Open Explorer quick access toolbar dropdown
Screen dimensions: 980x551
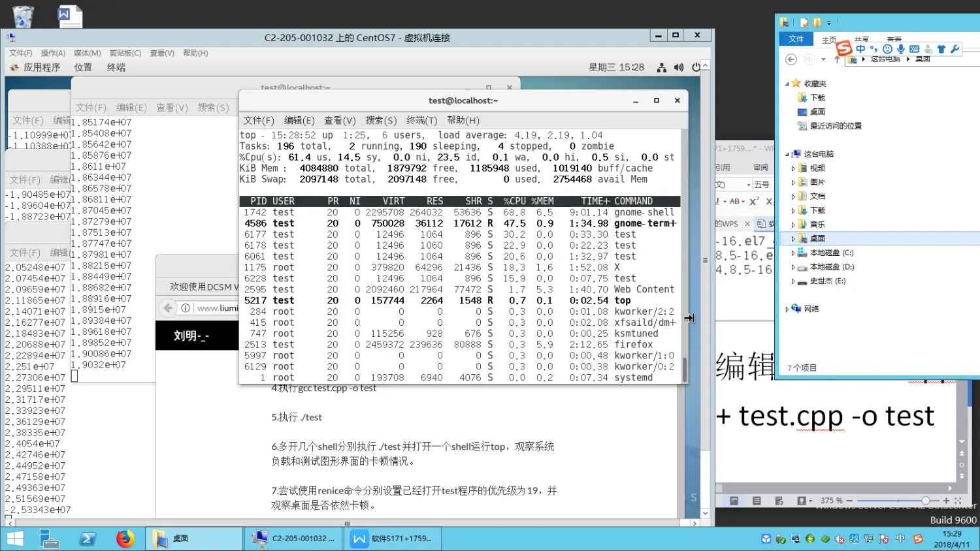coord(829,22)
